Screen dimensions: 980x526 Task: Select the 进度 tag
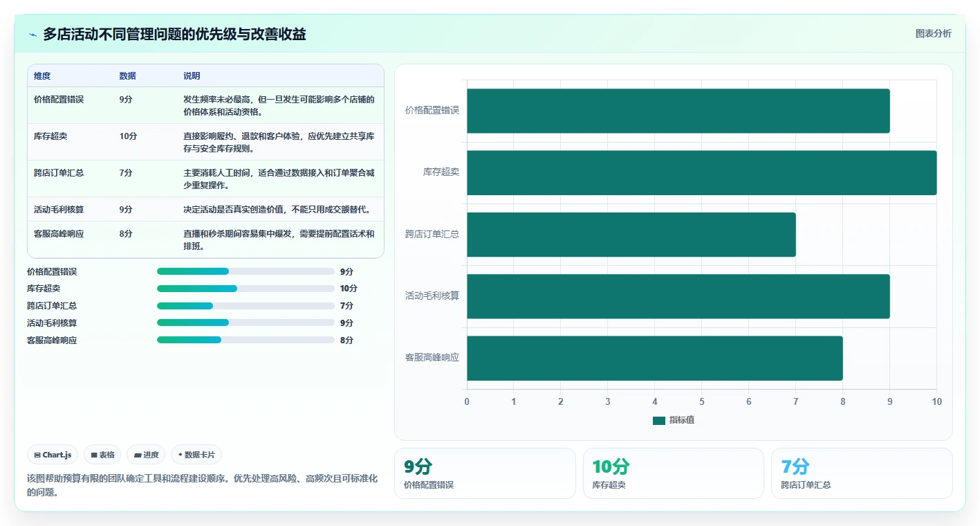tap(146, 455)
